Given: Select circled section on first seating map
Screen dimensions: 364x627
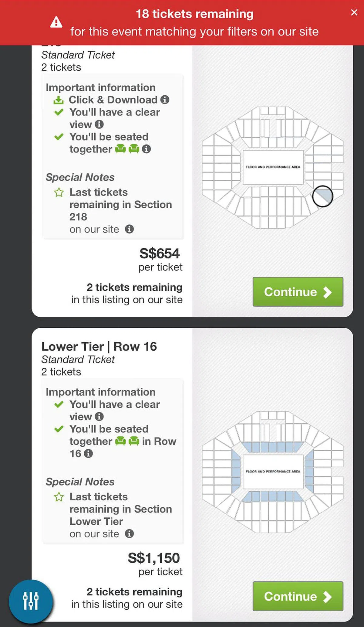Looking at the screenshot, I should pos(322,196).
